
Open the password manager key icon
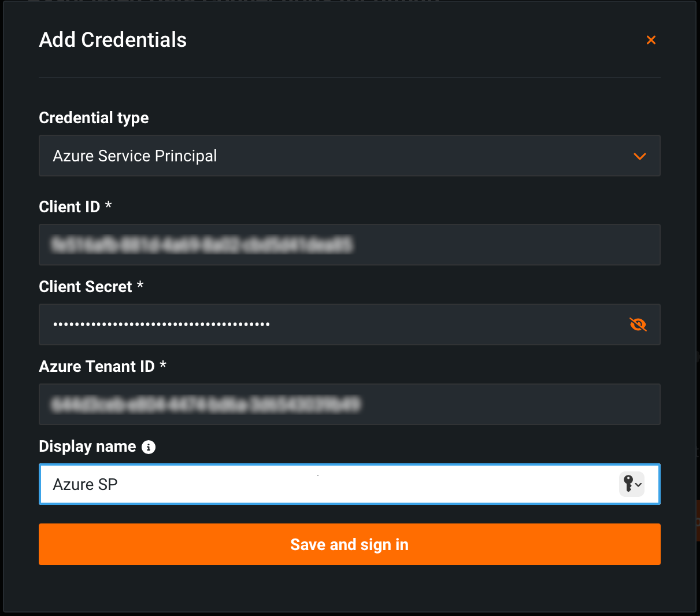631,484
